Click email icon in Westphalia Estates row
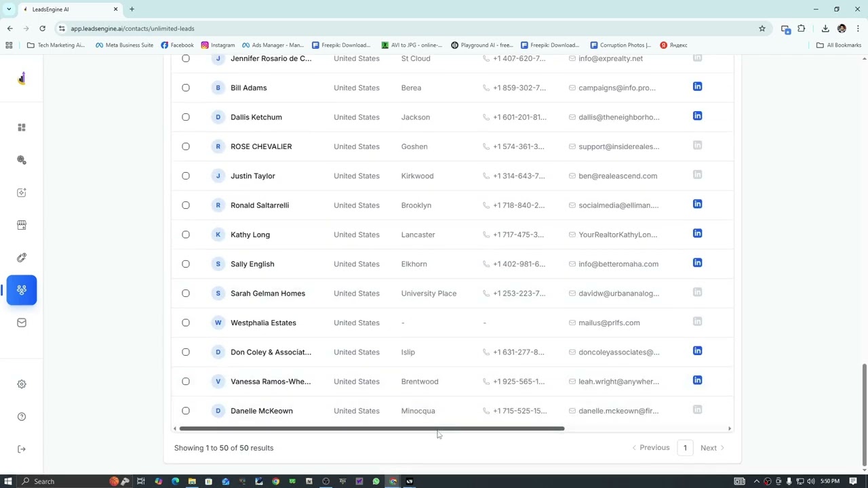 tap(572, 323)
